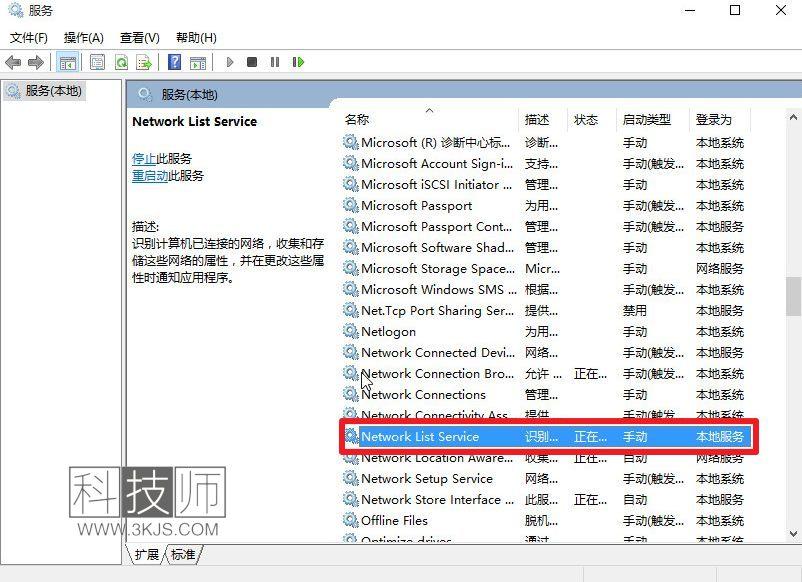Image resolution: width=802 pixels, height=582 pixels.
Task: Open the 帮助(H) menu
Action: click(x=196, y=38)
